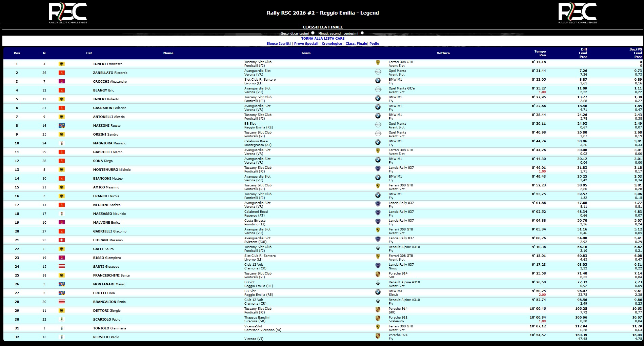
Task: Open the Podio link
Action: point(374,44)
